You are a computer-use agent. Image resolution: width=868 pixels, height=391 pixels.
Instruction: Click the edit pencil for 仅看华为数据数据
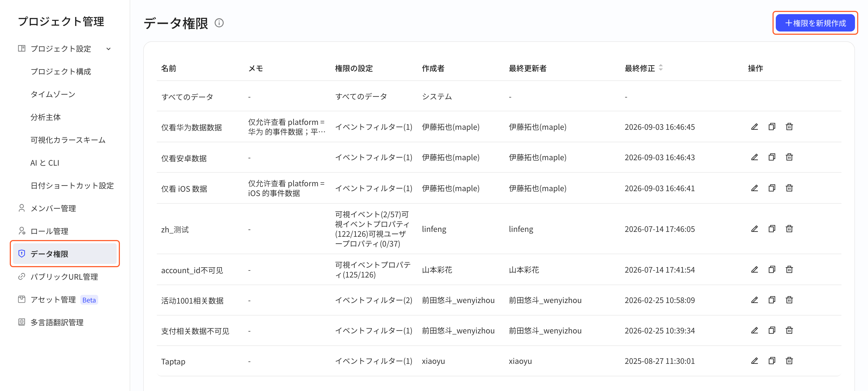[754, 127]
